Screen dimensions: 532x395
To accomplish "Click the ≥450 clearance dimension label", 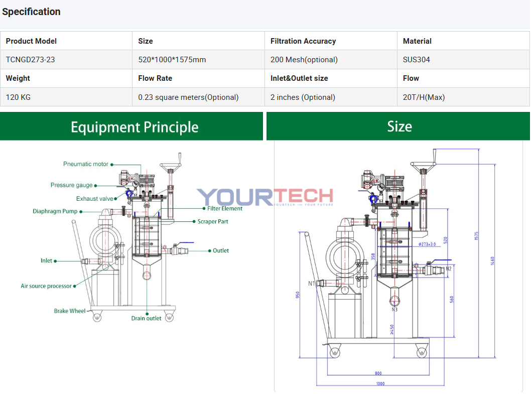I will coord(392,330).
